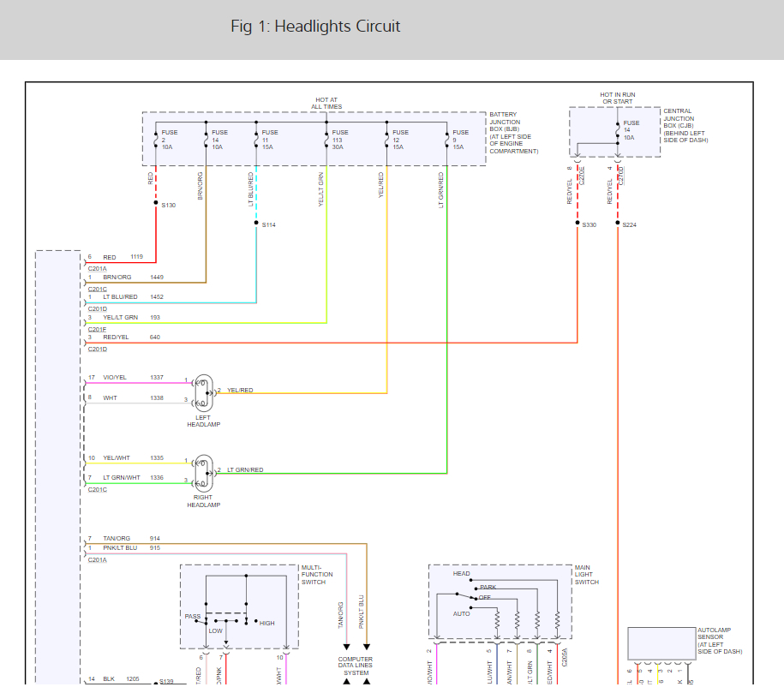Click AUTO position in main light switch
Image resolution: width=784 pixels, height=699 pixels.
point(462,613)
